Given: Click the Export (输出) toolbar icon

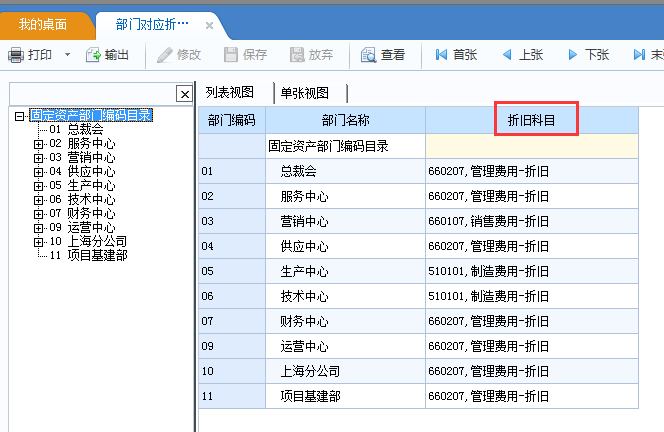Looking at the screenshot, I should point(94,55).
